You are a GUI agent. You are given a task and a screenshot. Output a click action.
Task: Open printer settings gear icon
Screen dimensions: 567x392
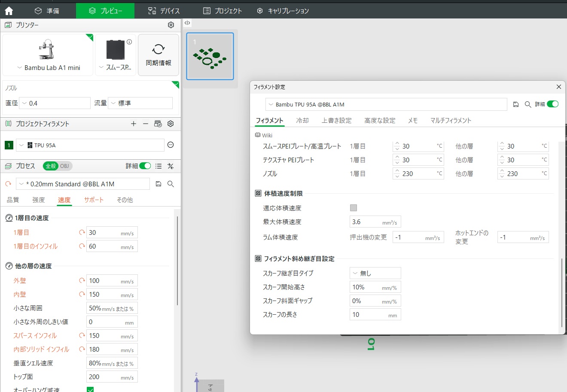click(x=171, y=25)
